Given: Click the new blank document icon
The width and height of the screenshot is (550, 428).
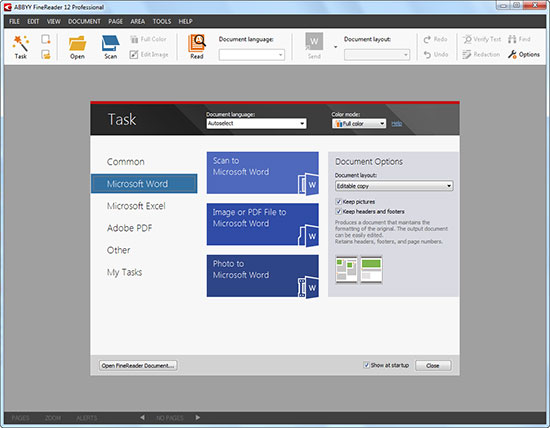Looking at the screenshot, I should [x=46, y=39].
